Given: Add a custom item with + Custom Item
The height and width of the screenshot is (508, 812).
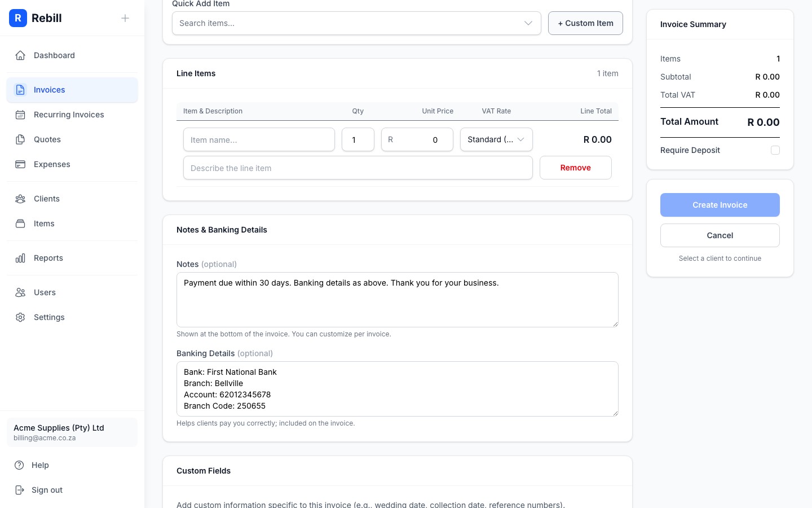Looking at the screenshot, I should point(585,23).
